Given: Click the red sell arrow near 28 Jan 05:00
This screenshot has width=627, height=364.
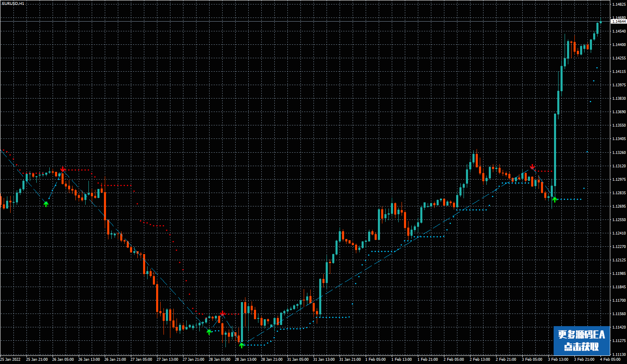Looking at the screenshot, I should [x=222, y=314].
